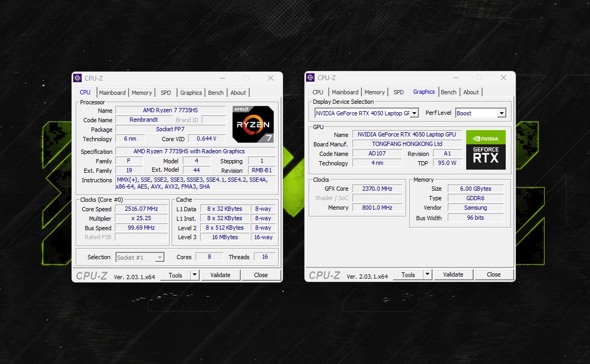Open the About tab in right window
This screenshot has height=364, width=590.
471,92
